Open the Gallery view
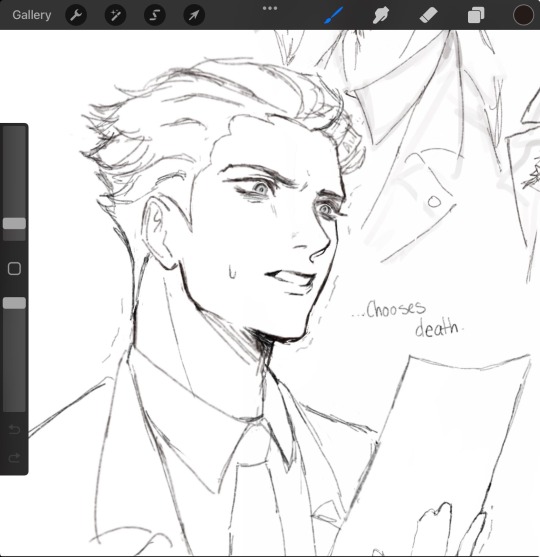Screen dimensions: 540x557 pyautogui.click(x=32, y=15)
